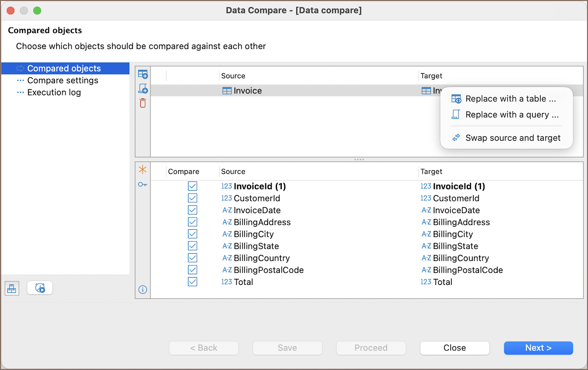
Task: Disable comparison for the Total column
Action: click(192, 282)
